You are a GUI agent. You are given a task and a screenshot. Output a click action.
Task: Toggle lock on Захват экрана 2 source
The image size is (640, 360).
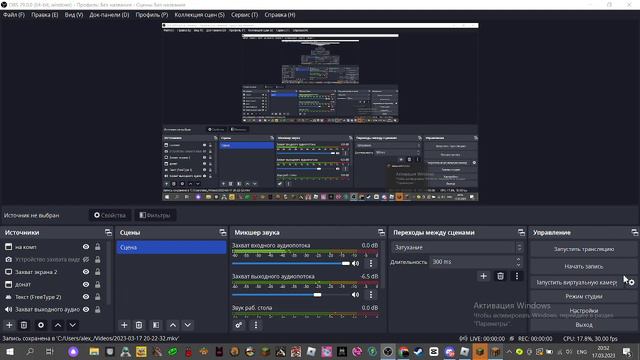[x=98, y=272]
